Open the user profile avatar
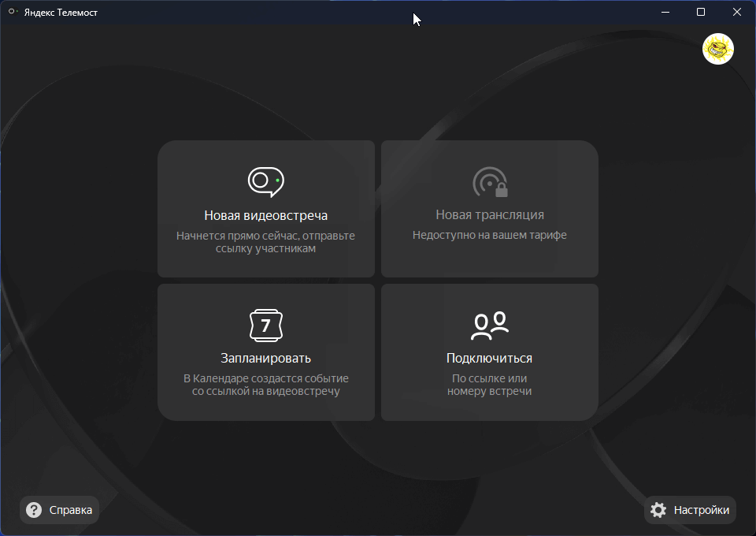 tap(717, 50)
